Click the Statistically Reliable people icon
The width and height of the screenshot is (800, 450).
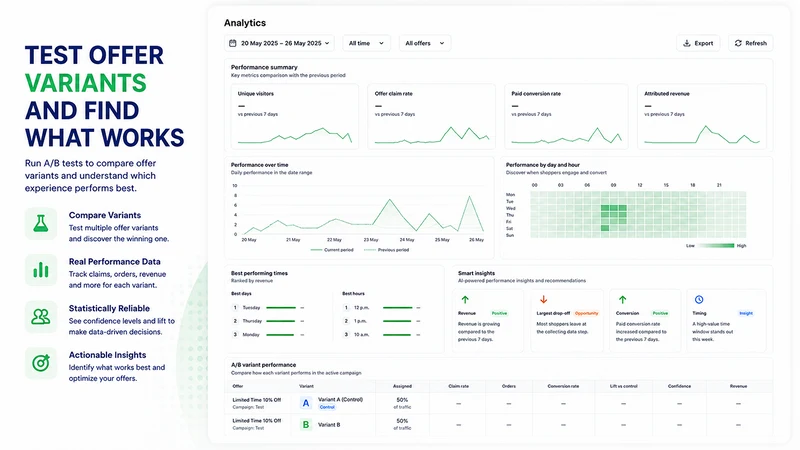coord(41,317)
